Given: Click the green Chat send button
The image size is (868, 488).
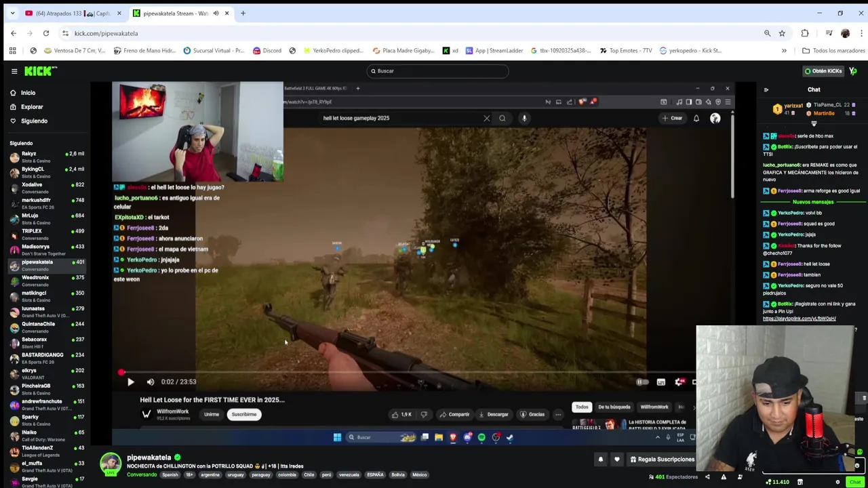Looking at the screenshot, I should [x=855, y=482].
